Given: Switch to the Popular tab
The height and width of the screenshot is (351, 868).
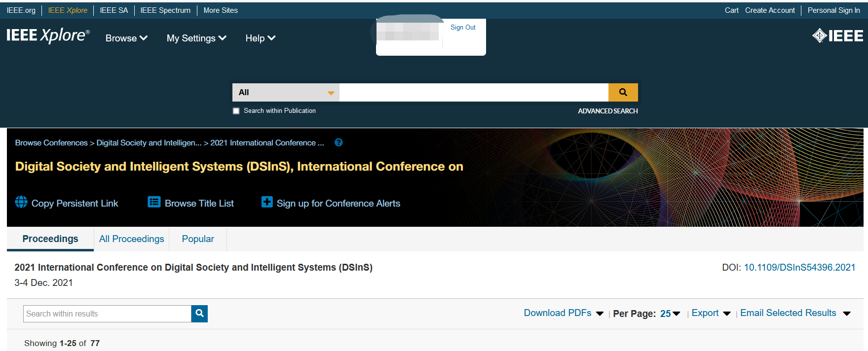Looking at the screenshot, I should click(x=198, y=239).
